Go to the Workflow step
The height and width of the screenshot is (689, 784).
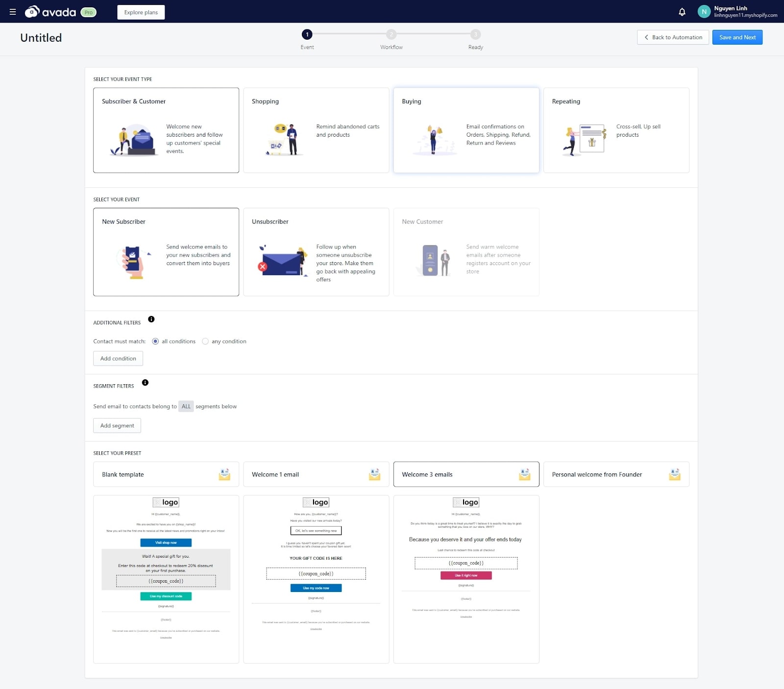tap(391, 35)
